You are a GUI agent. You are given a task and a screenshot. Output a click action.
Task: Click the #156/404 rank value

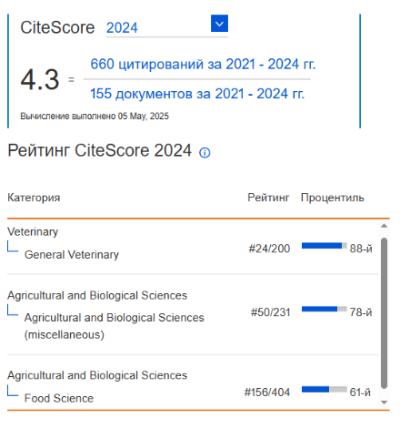point(267,392)
